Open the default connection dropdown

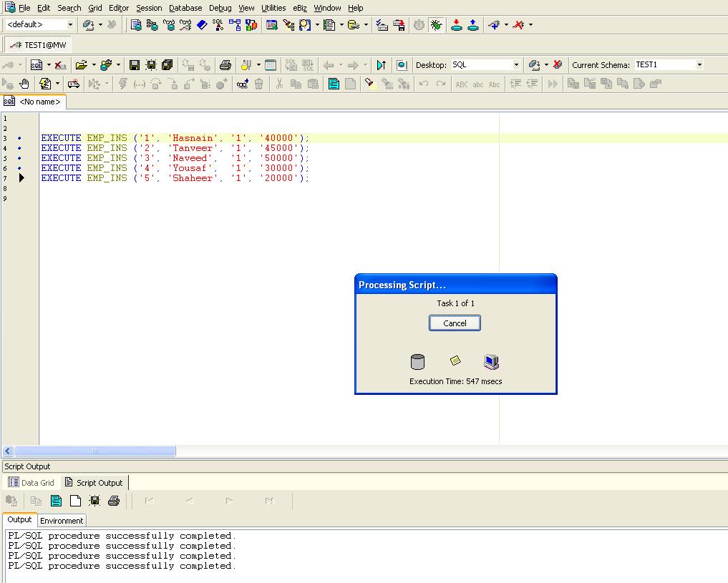click(x=69, y=24)
